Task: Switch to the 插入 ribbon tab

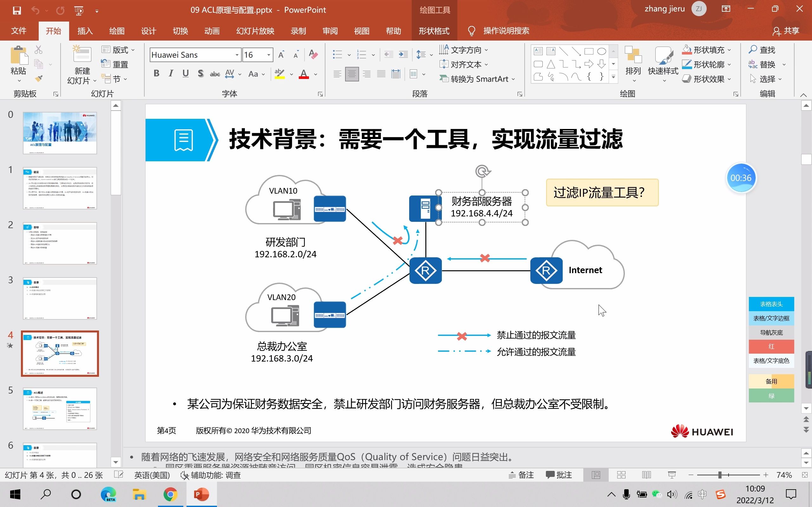Action: coord(85,31)
